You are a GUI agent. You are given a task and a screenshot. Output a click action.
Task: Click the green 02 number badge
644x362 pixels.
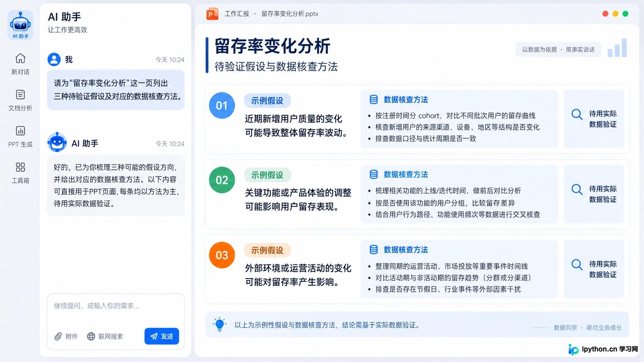pyautogui.click(x=222, y=180)
